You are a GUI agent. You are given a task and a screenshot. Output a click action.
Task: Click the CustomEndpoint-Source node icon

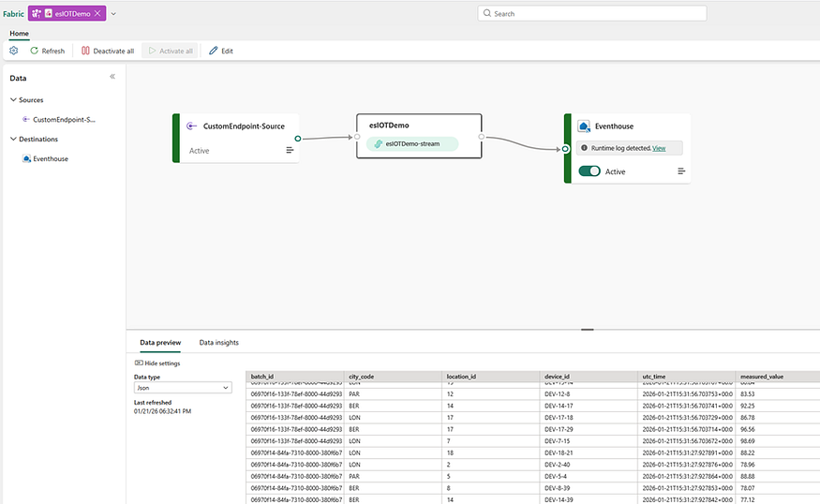(191, 126)
